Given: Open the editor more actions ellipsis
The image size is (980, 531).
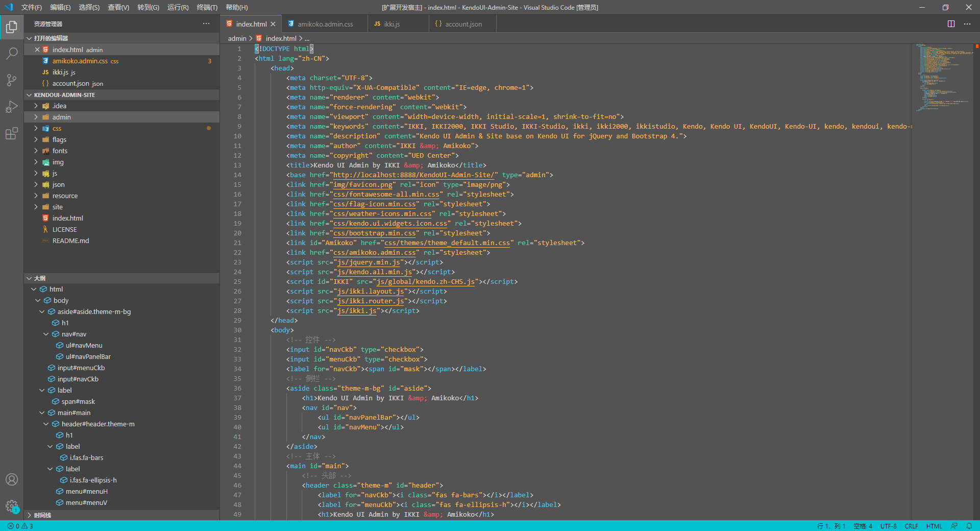Looking at the screenshot, I should click(x=967, y=24).
